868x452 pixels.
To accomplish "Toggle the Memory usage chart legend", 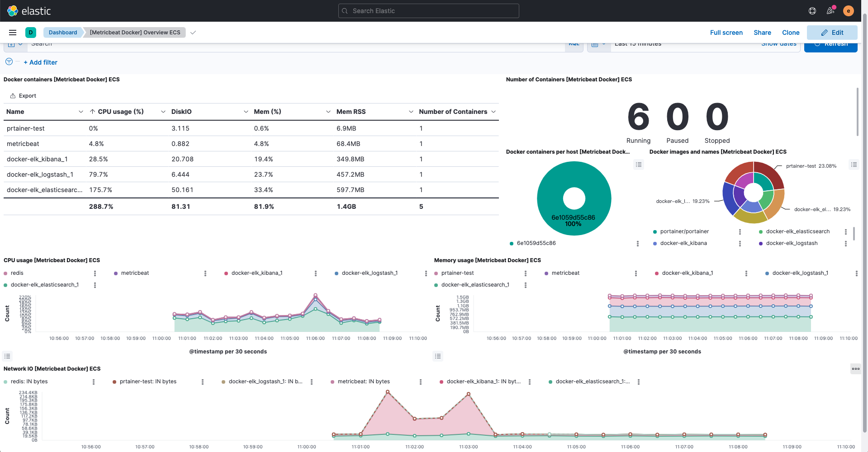I will (438, 356).
